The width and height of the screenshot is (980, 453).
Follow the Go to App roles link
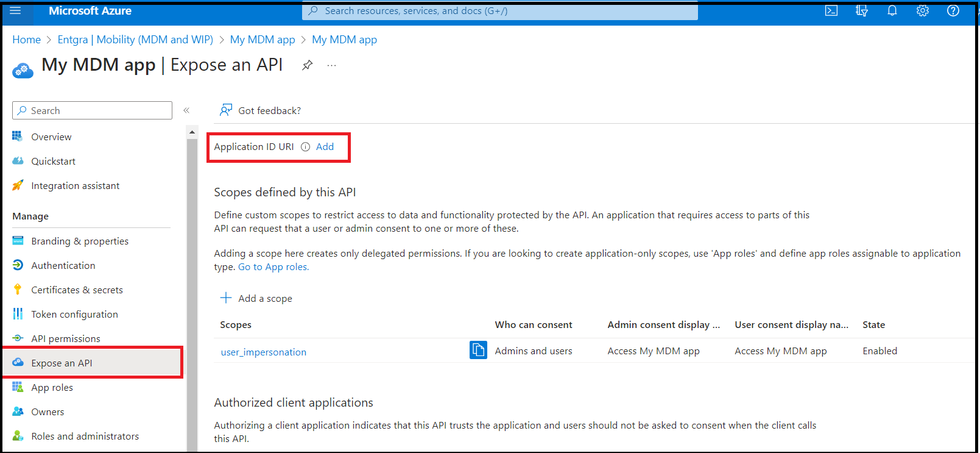coord(273,267)
